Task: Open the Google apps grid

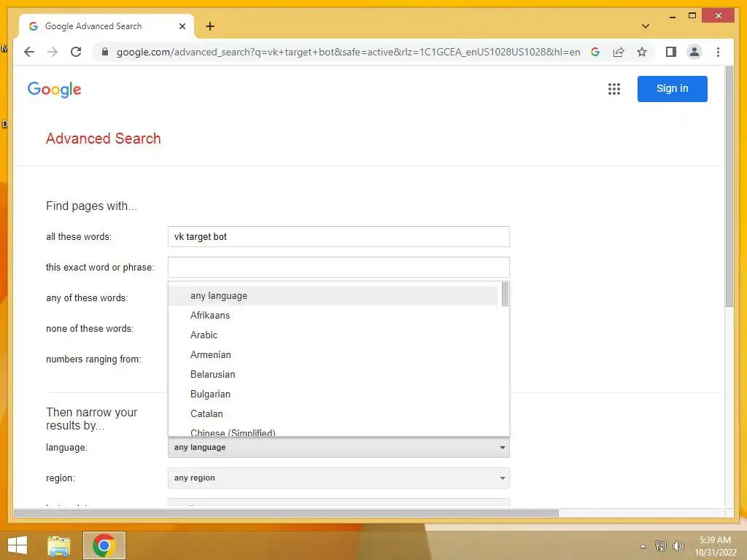Action: point(614,88)
